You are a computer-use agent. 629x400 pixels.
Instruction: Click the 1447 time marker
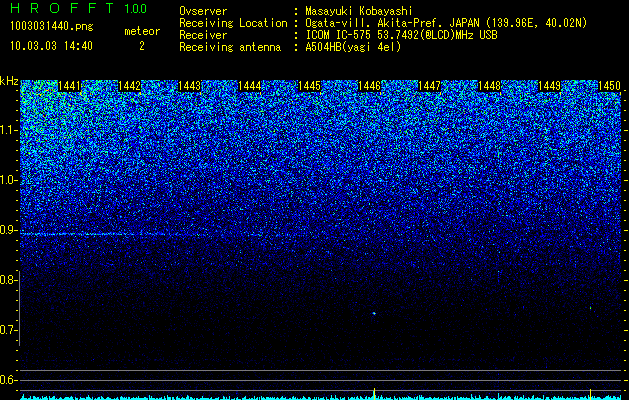[429, 86]
